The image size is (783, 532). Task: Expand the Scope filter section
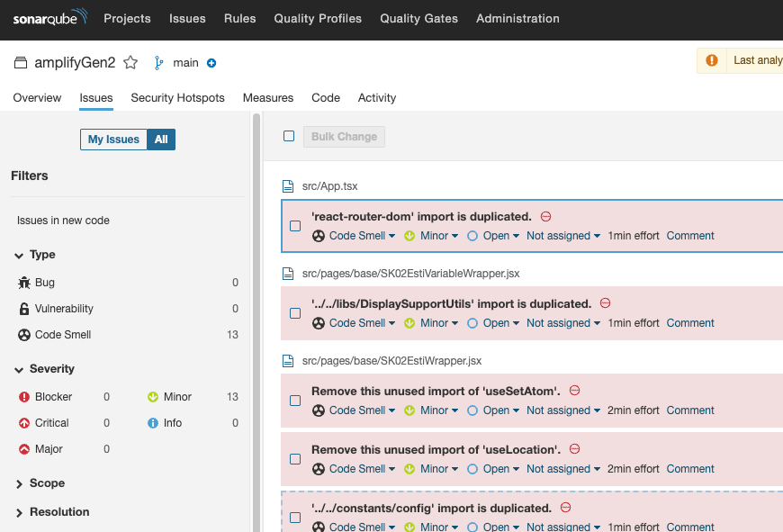pos(40,483)
